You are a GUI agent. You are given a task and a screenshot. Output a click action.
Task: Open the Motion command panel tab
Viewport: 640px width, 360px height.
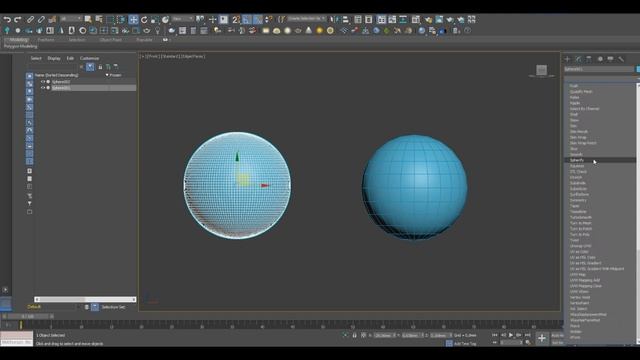click(x=600, y=59)
